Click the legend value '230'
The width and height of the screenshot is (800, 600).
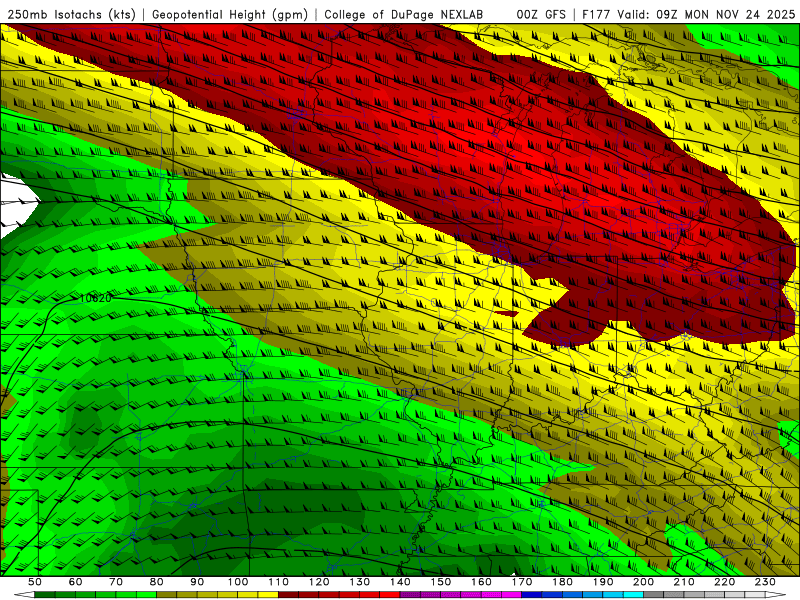(x=765, y=582)
